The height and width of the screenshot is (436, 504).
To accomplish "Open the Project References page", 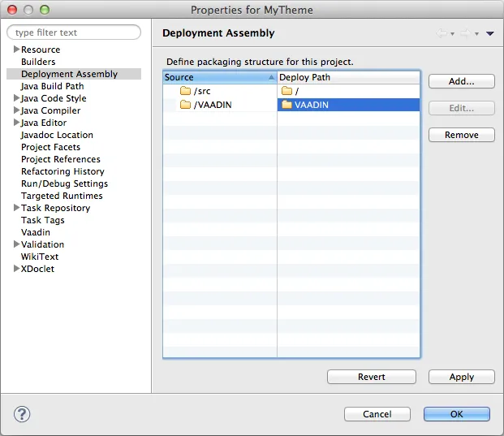I will point(61,159).
